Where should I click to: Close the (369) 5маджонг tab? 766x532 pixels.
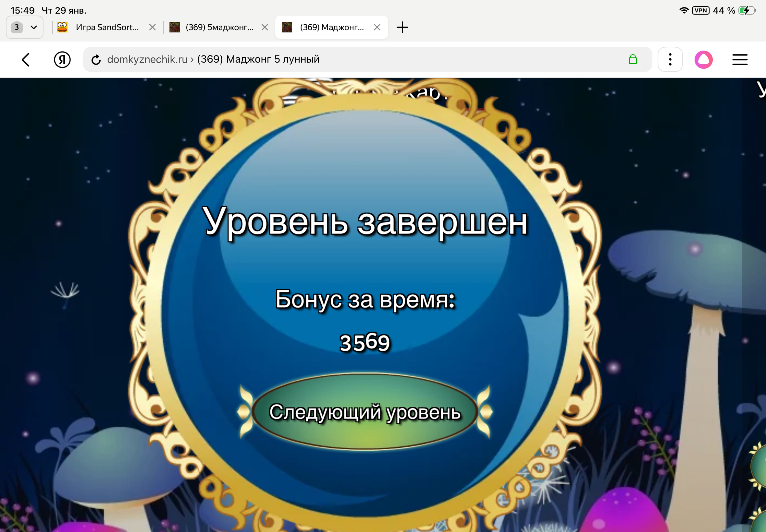265,27
